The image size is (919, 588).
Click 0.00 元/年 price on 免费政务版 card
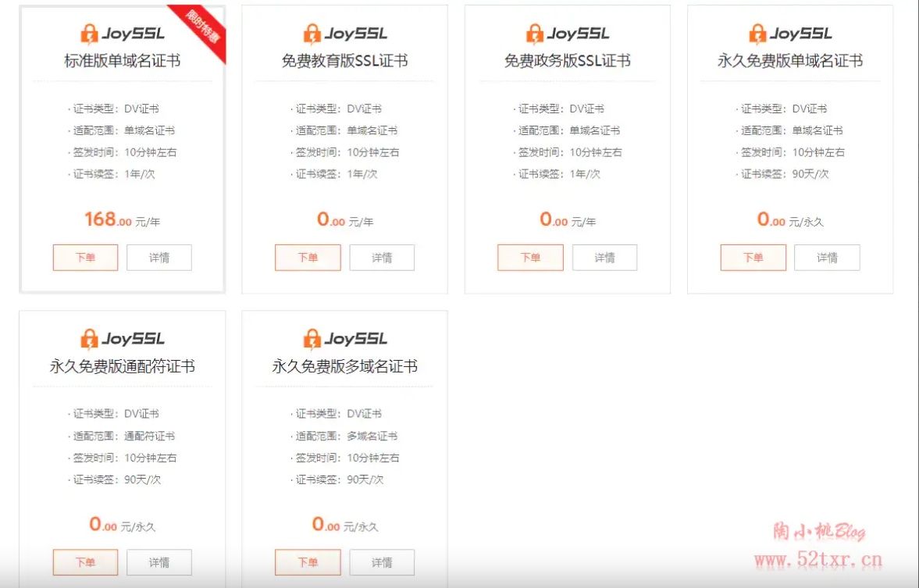pos(568,220)
